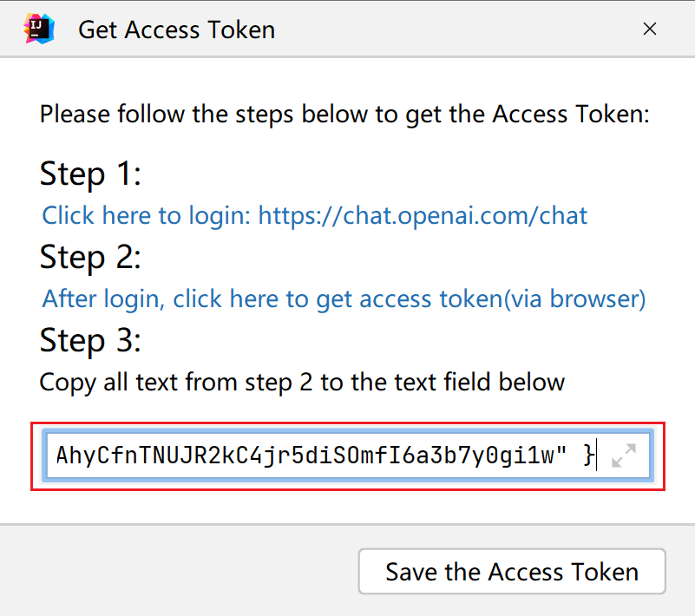This screenshot has height=616, width=695.
Task: Click the Get Access Token title text
Action: 176,29
